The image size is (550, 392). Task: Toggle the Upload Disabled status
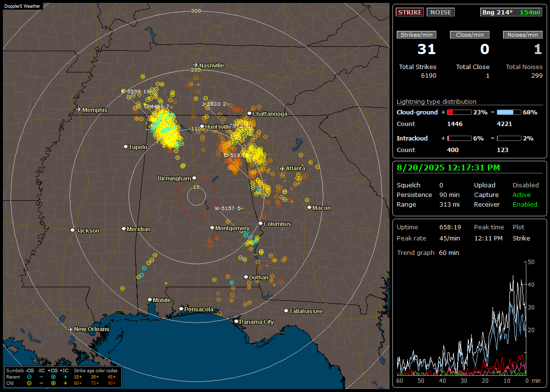(525, 185)
